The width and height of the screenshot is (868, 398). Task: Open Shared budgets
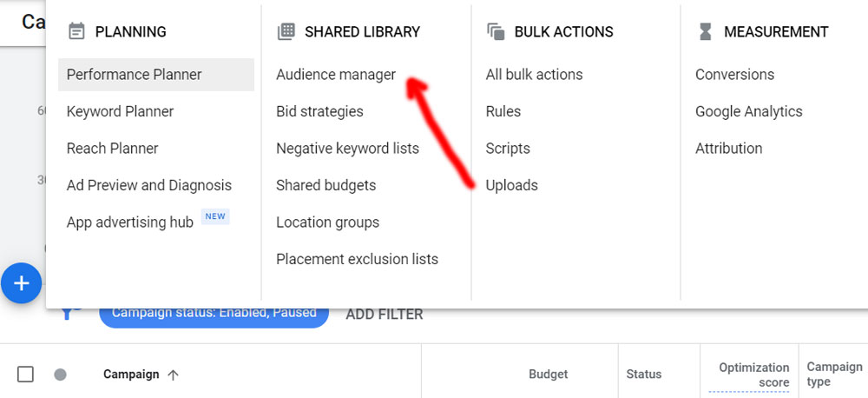[x=326, y=185]
